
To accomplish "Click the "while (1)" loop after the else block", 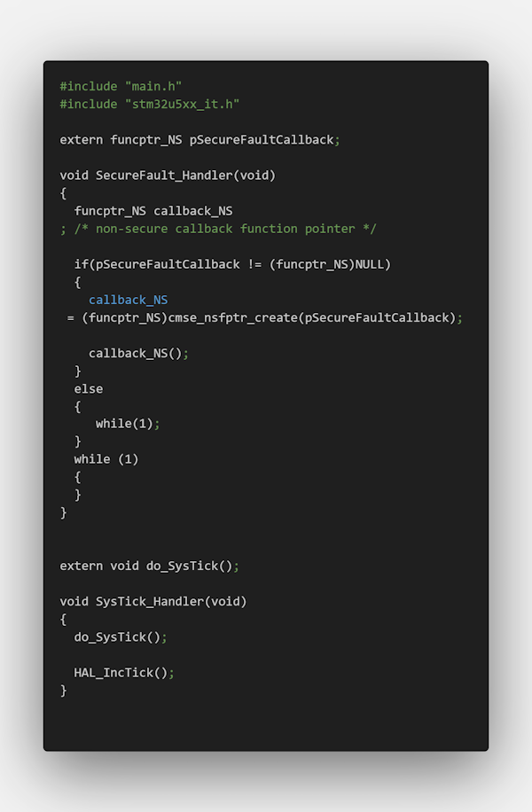I will tap(106, 459).
